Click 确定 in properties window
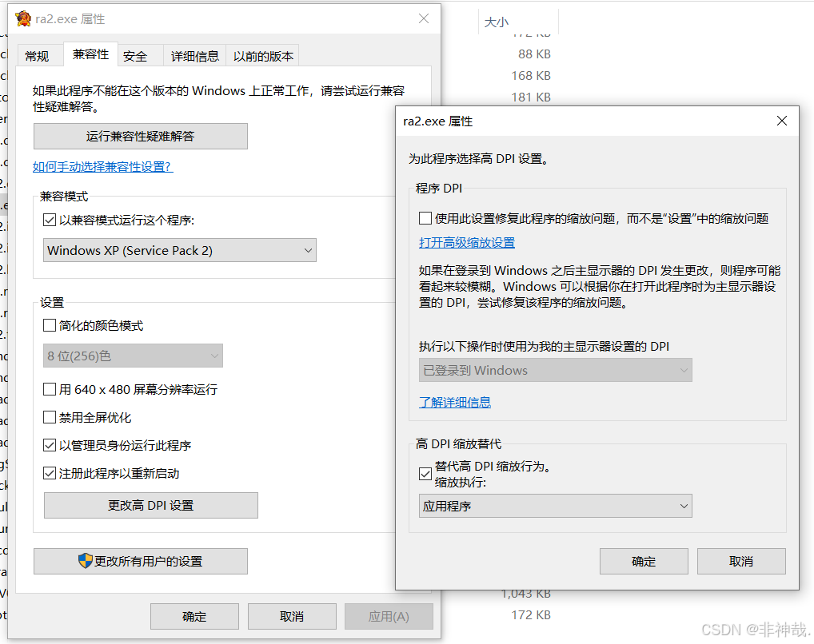The image size is (814, 644). (x=194, y=617)
